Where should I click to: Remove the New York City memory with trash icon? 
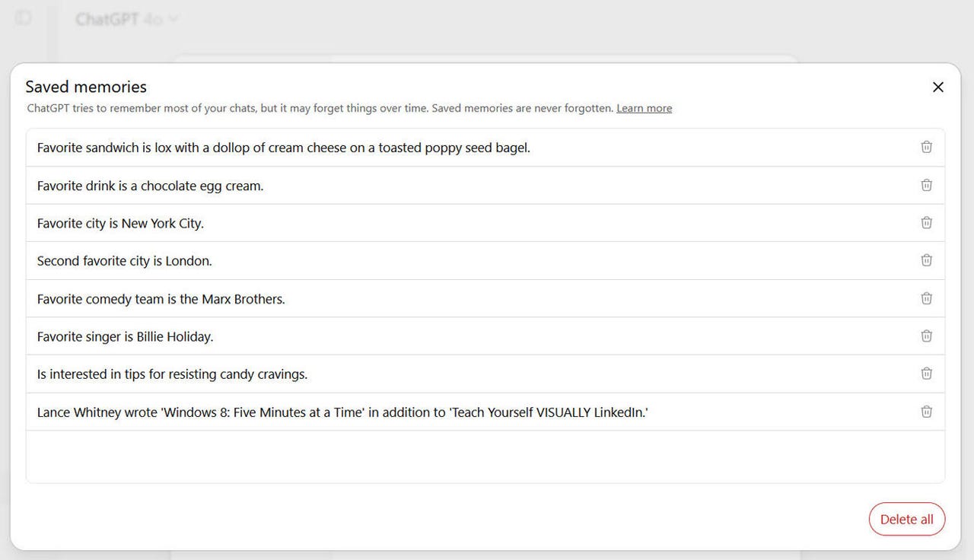[926, 222]
